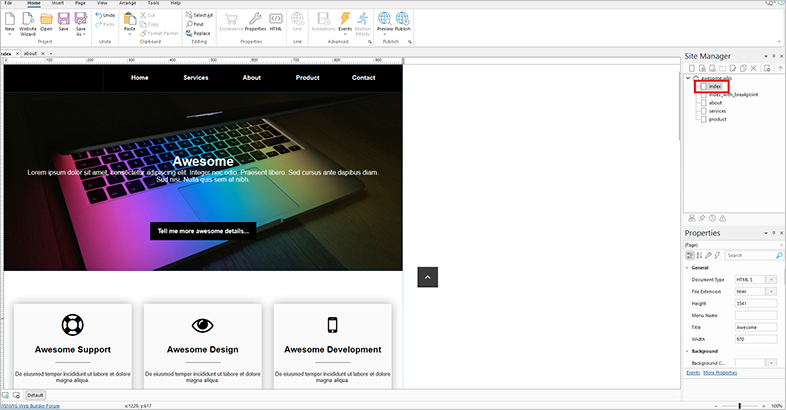Switch to the Tools ribbon tab
Viewport: 786px width, 410px height.
pos(153,3)
